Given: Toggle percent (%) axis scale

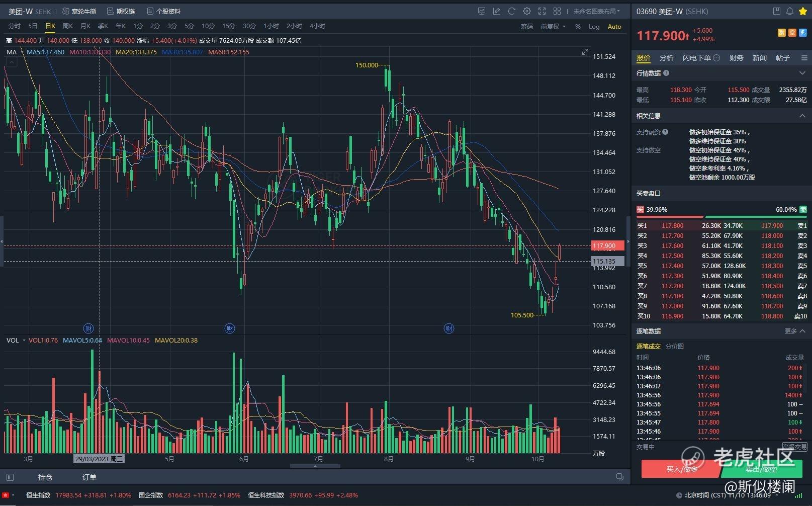Looking at the screenshot, I should pos(578,27).
